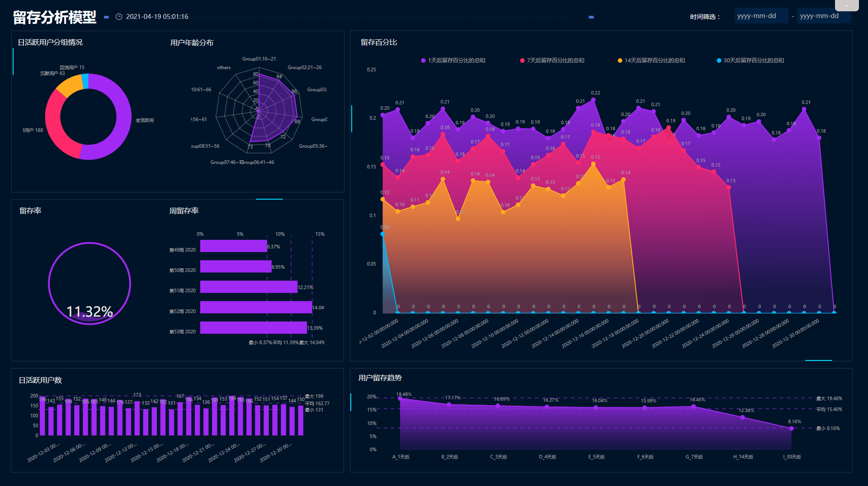Open the start date yyyy-mm-dd field
868x486 pixels.
(x=761, y=16)
